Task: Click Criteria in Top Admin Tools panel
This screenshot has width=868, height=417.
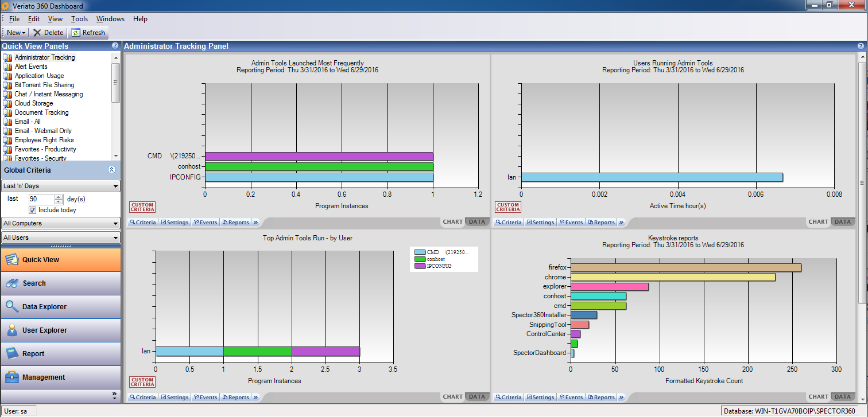Action: (142, 397)
